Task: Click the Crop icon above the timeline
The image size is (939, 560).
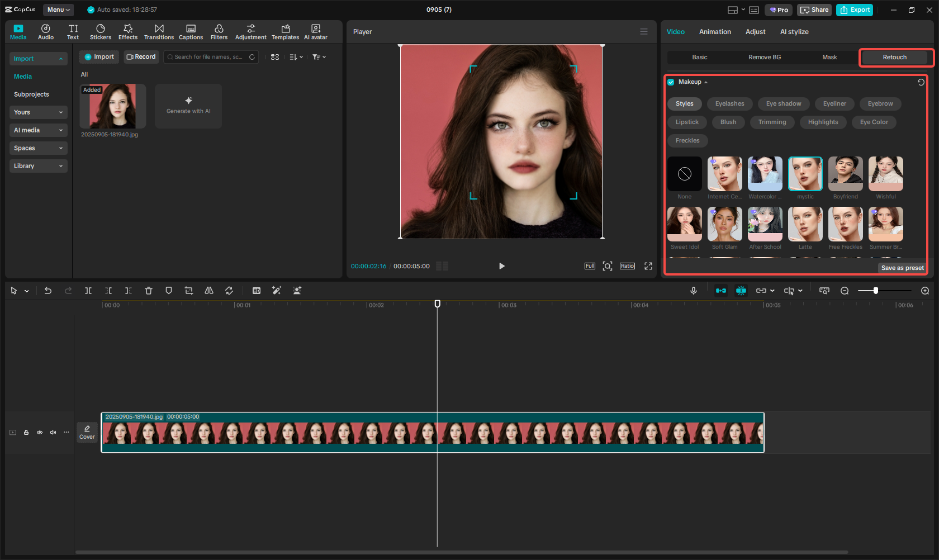Action: pyautogui.click(x=188, y=291)
